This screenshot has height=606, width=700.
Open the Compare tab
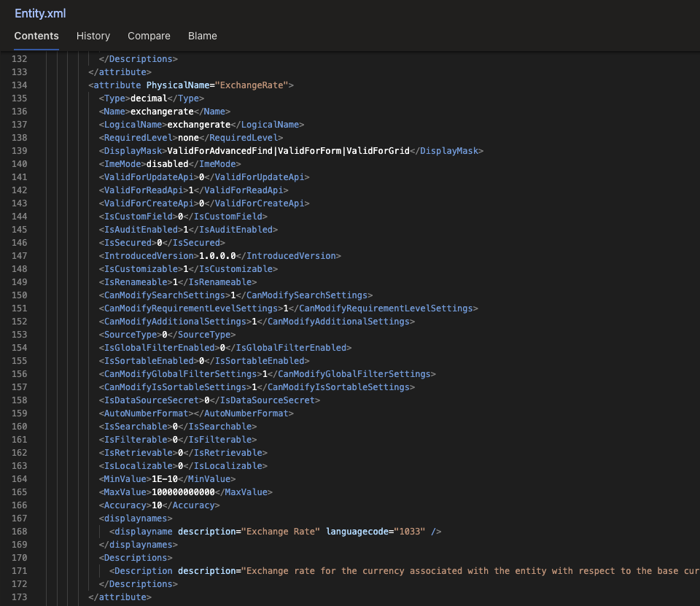pos(149,36)
